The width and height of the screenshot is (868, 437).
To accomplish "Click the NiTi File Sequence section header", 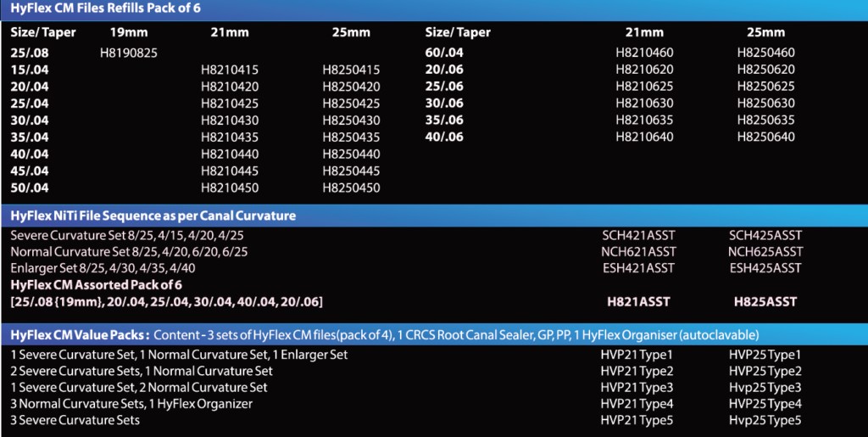I will point(153,216).
